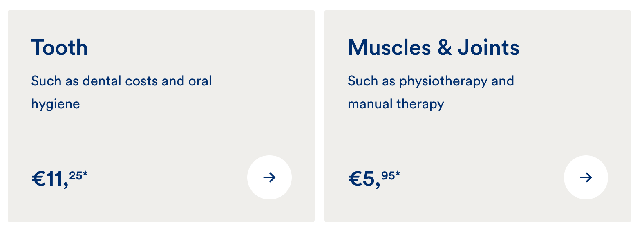Click the ampersand in the Muscles & Joints title
Viewport: 644px width, 233px height.
click(x=445, y=47)
